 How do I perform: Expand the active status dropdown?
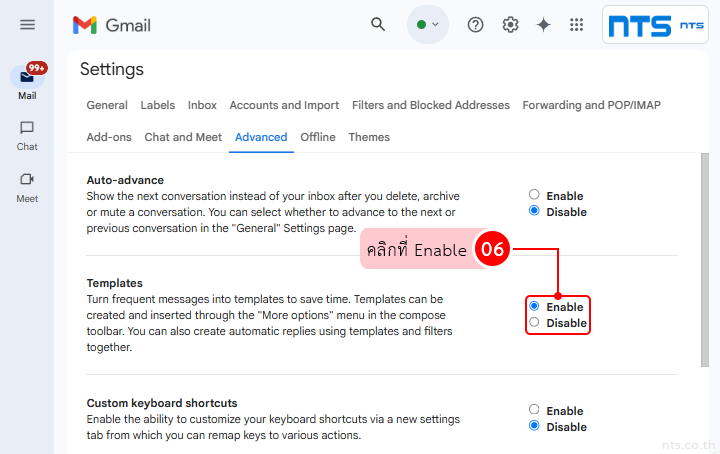tap(428, 25)
